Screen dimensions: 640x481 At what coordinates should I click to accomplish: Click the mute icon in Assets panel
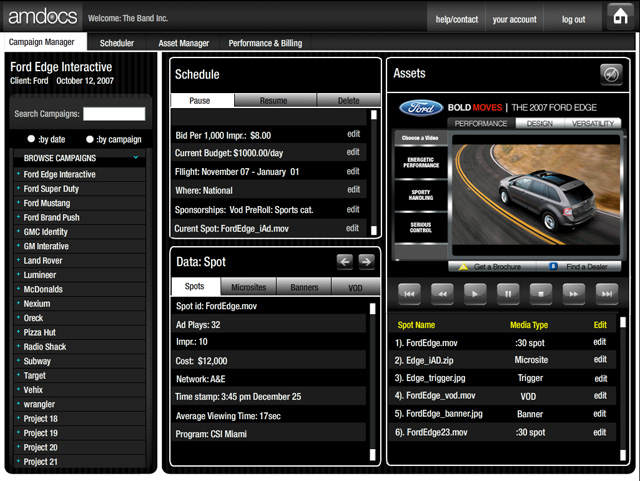pyautogui.click(x=611, y=75)
